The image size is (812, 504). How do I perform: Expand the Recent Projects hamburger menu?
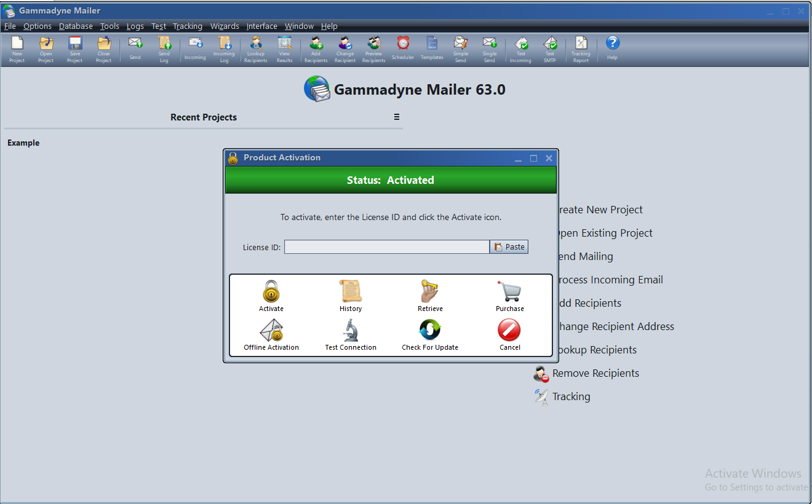397,117
